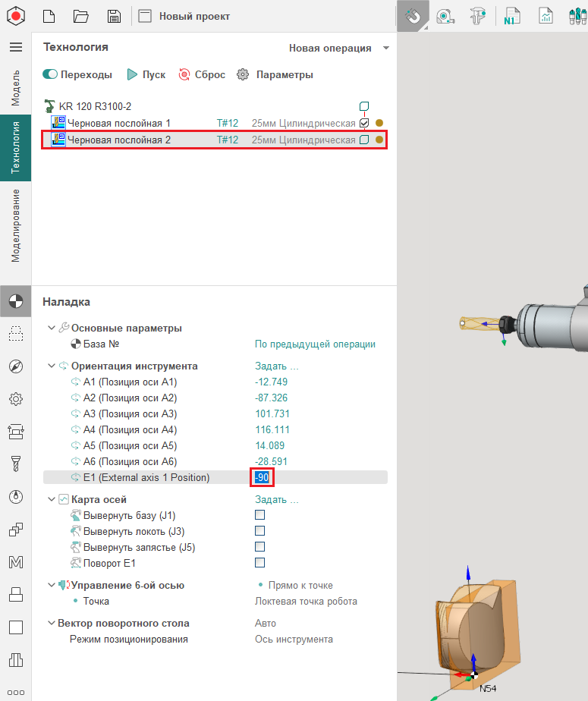
Task: Switch to the Моделирование tab
Action: [x=15, y=225]
